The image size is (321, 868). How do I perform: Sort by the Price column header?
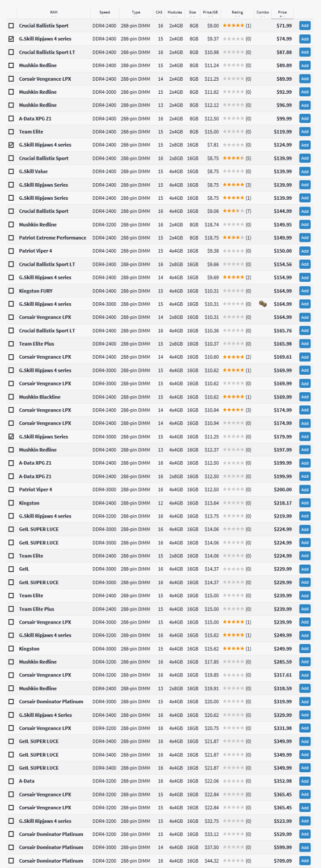[283, 12]
